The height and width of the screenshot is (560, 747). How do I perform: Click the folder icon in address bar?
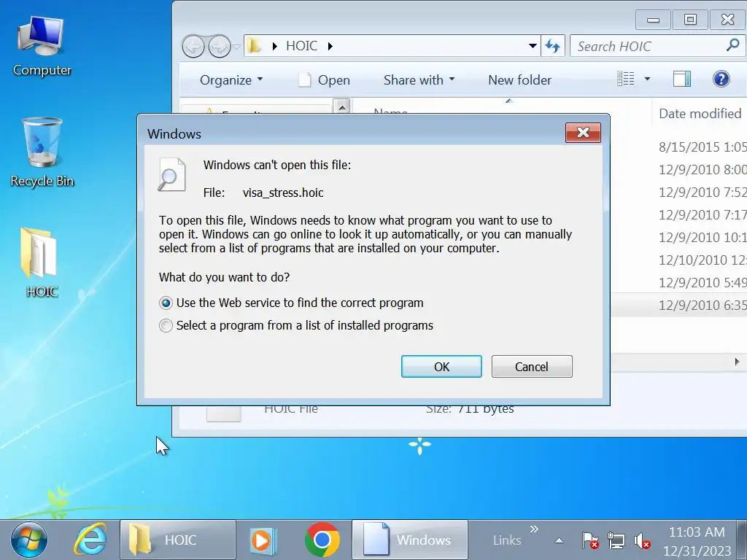point(254,46)
